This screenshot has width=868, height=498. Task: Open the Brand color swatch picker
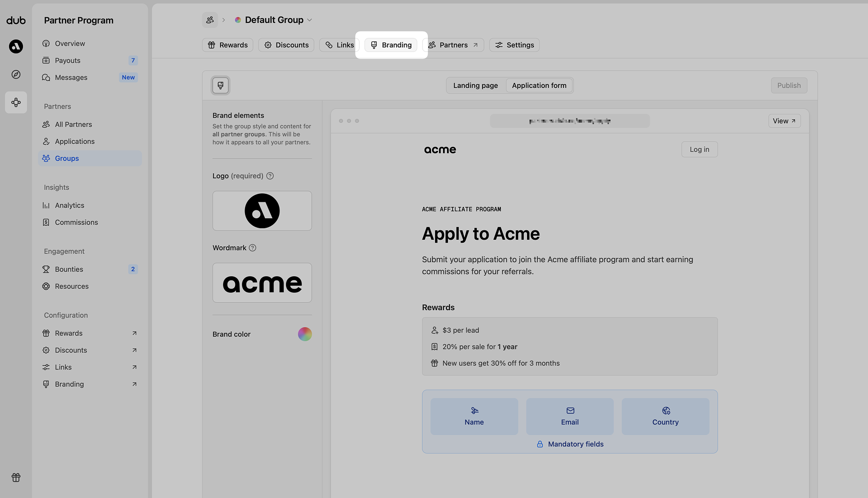(x=305, y=334)
